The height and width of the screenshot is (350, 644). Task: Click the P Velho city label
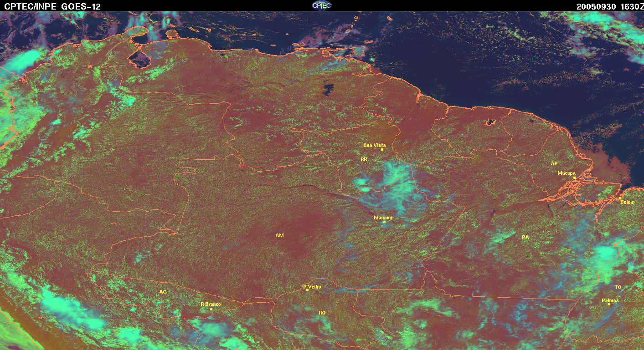click(x=312, y=287)
